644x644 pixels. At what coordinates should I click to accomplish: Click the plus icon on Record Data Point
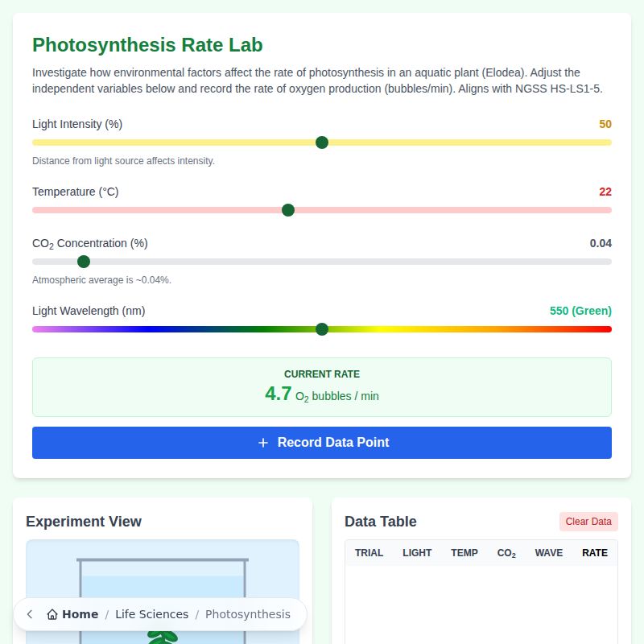[x=262, y=442]
